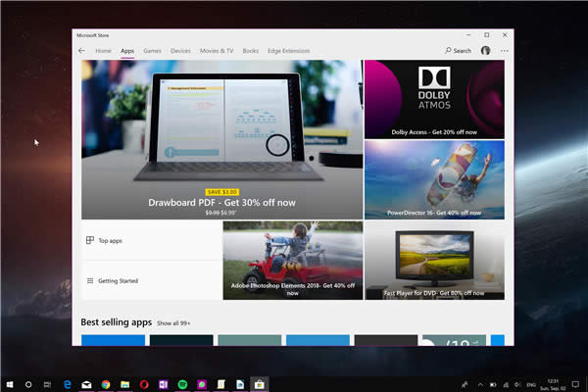This screenshot has width=588, height=392.
Task: Click the Getting Started link
Action: click(x=117, y=281)
